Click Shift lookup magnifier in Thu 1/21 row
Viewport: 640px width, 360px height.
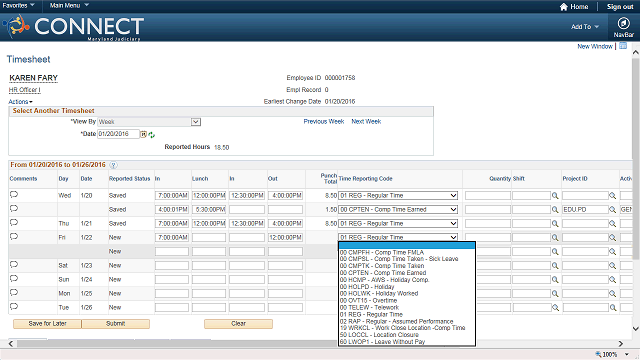[555, 224]
